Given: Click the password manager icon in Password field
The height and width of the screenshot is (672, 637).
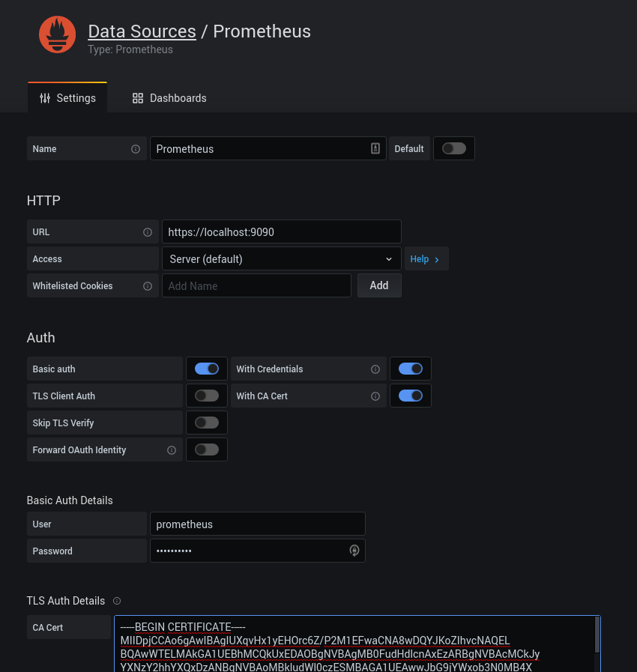Looking at the screenshot, I should click(354, 551).
